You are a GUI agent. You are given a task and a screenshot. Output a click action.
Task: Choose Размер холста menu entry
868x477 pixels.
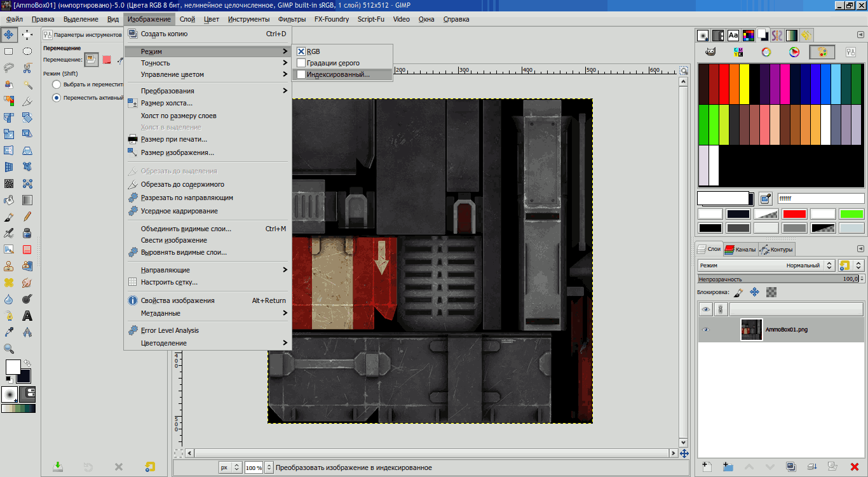(208, 103)
